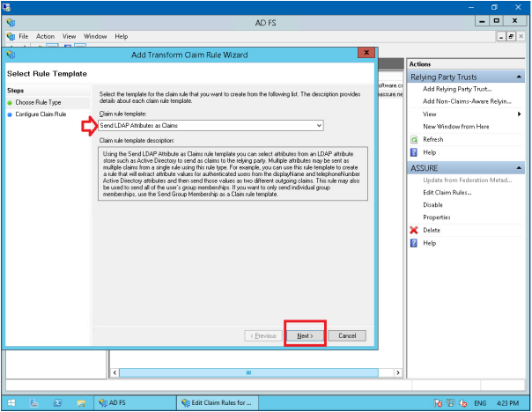532x412 pixels.
Task: Click the Help icon under Relying Party Trusts
Action: (414, 152)
